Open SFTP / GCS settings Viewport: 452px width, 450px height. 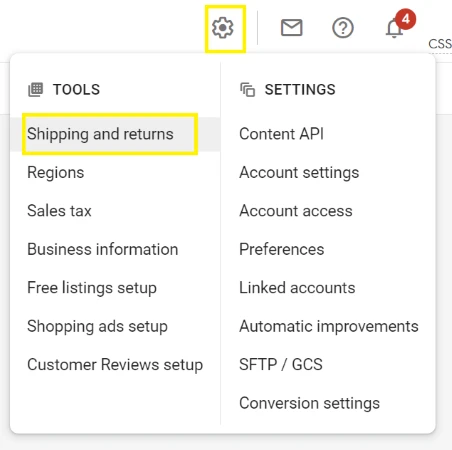point(281,364)
